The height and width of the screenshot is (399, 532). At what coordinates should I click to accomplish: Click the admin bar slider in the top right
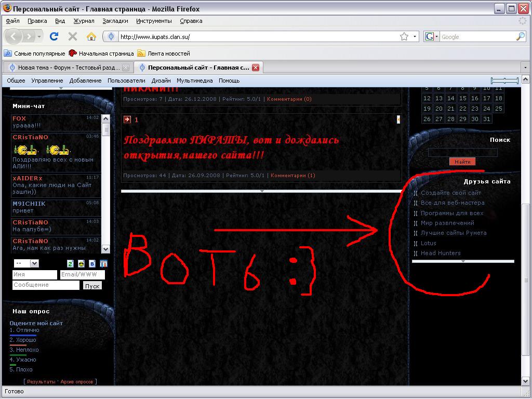504,81
